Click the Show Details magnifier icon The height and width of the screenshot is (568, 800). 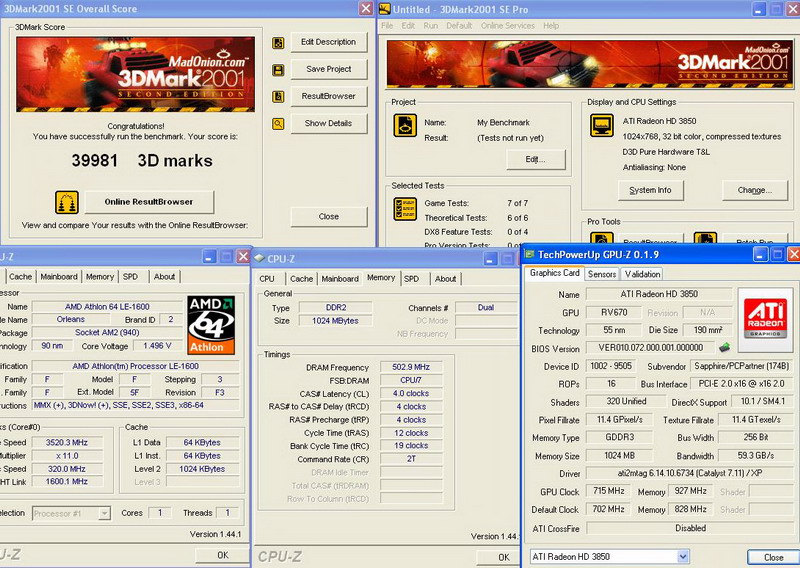pyautogui.click(x=278, y=124)
